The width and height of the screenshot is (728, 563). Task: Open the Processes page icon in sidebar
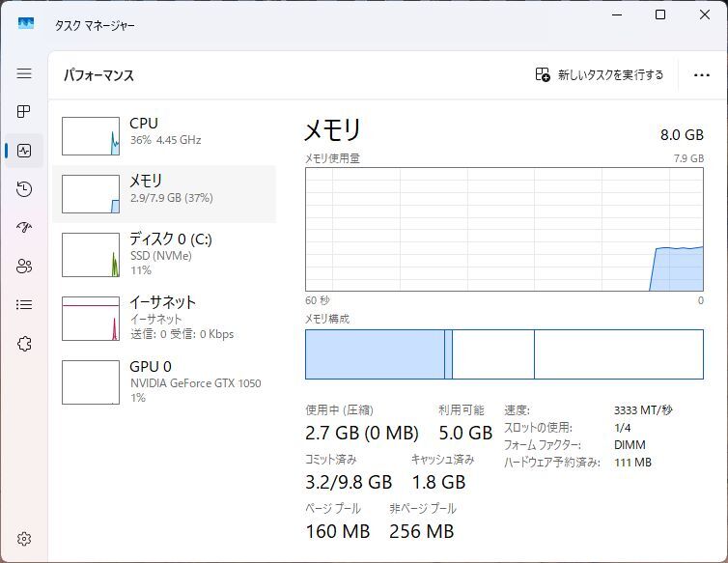point(24,112)
